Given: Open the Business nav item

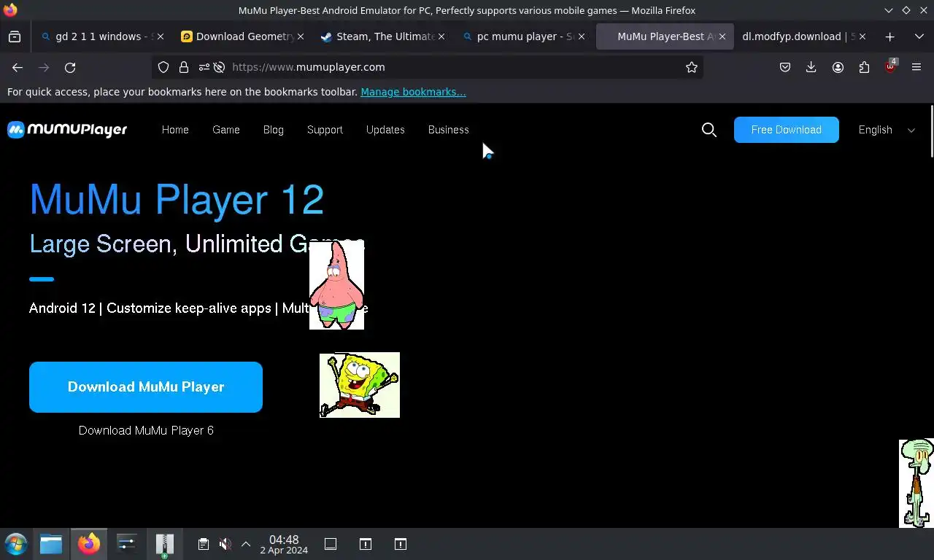Looking at the screenshot, I should (x=449, y=130).
